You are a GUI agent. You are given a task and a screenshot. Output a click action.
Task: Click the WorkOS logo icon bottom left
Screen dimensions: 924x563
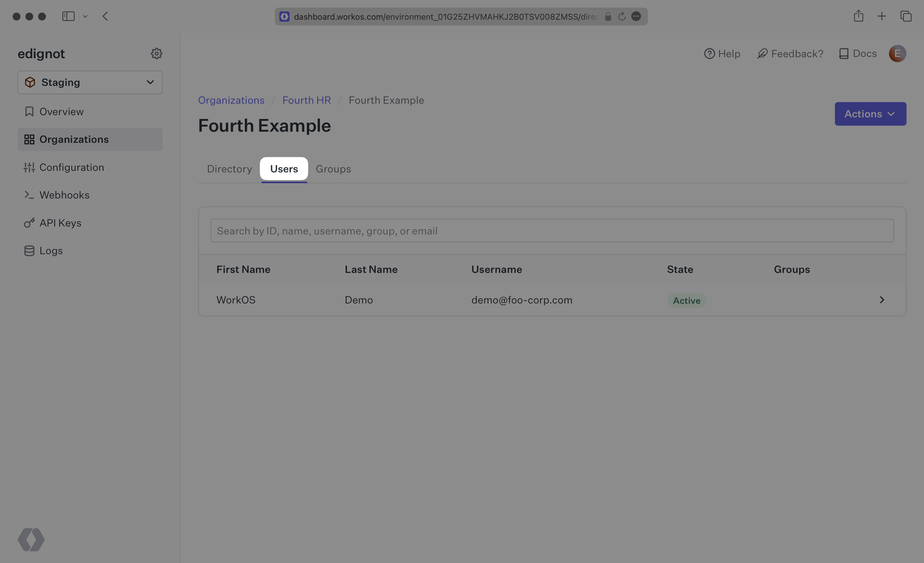[x=31, y=539]
